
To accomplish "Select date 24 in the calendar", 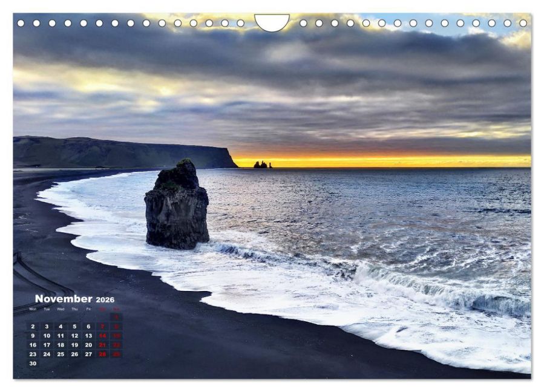I will (x=47, y=354).
